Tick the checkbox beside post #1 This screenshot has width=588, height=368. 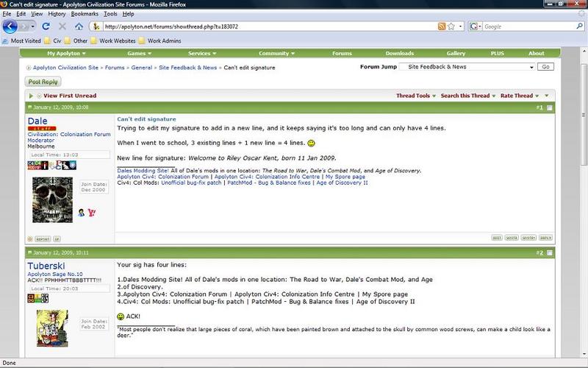click(549, 108)
